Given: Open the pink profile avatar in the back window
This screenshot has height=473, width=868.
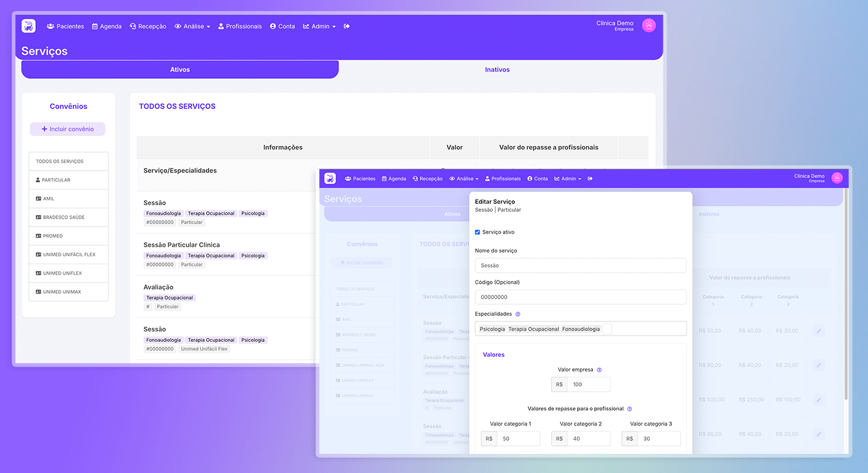Looking at the screenshot, I should pos(649,25).
